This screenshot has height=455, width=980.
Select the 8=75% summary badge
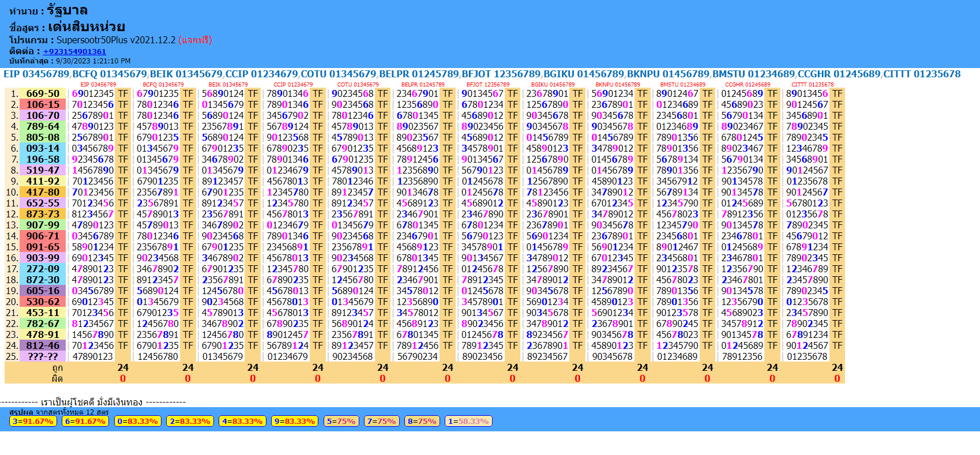tap(422, 422)
